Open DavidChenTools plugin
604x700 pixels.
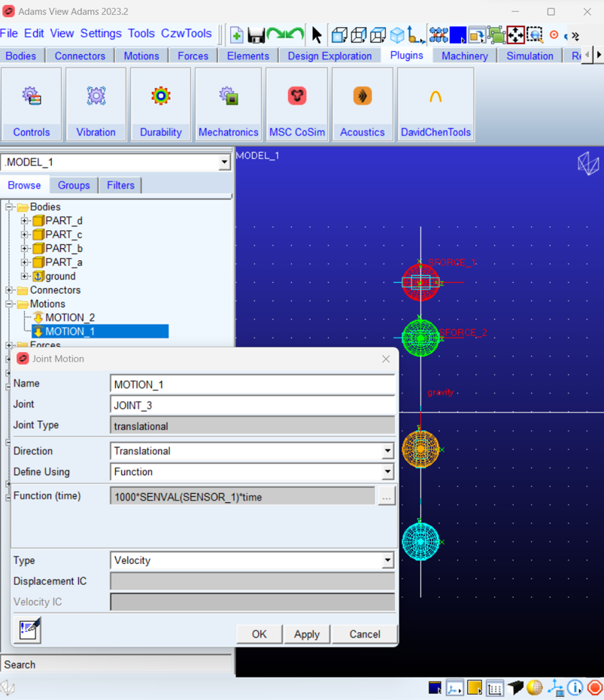436,105
